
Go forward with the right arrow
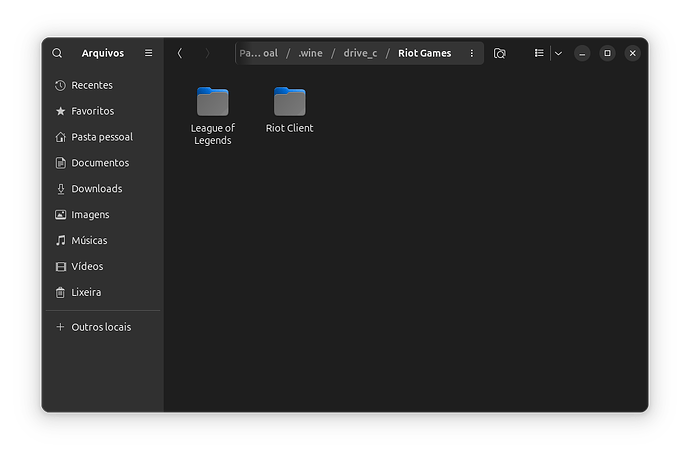207,53
